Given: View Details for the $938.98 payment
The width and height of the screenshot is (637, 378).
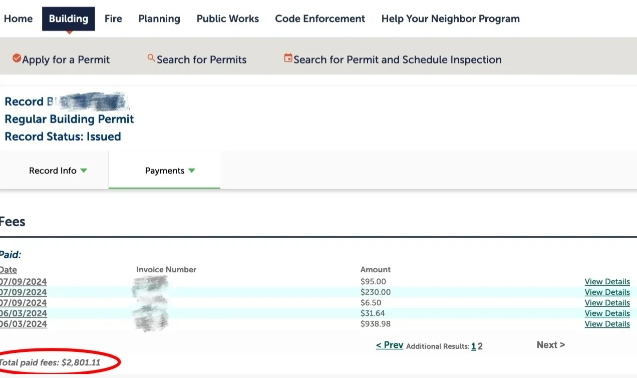Looking at the screenshot, I should 607,324.
